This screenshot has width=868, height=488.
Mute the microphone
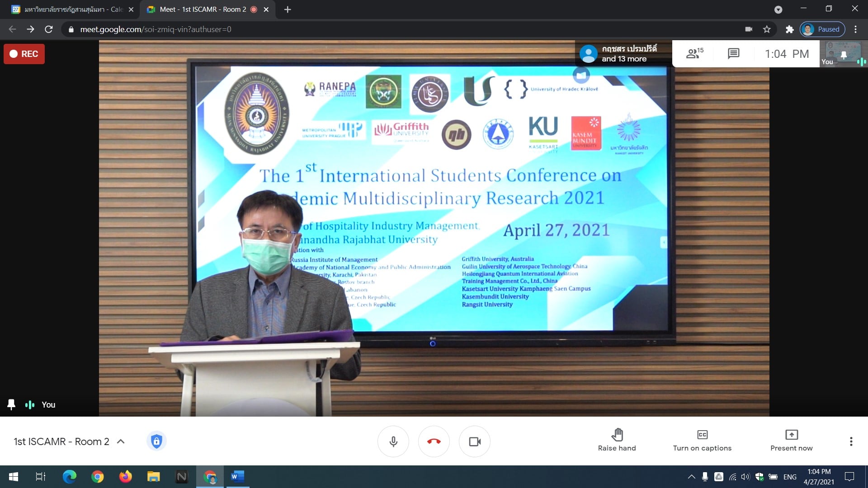(x=393, y=441)
